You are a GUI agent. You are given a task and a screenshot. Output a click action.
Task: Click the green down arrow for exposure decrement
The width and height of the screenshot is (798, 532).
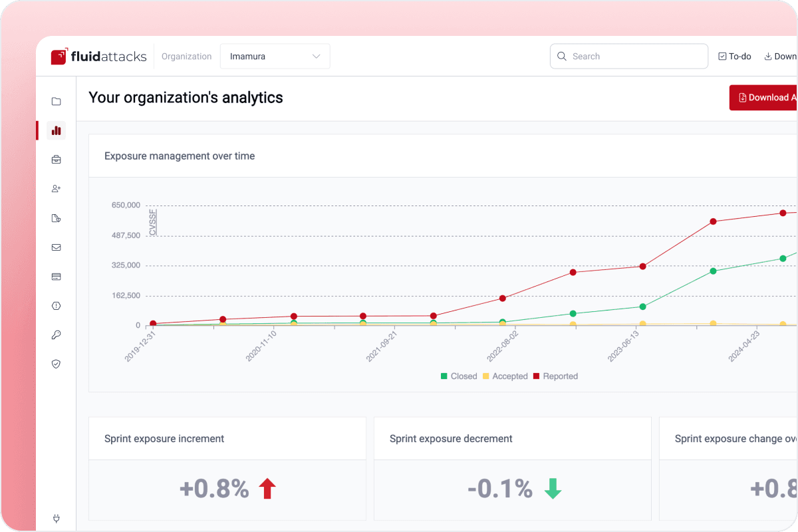coord(553,489)
